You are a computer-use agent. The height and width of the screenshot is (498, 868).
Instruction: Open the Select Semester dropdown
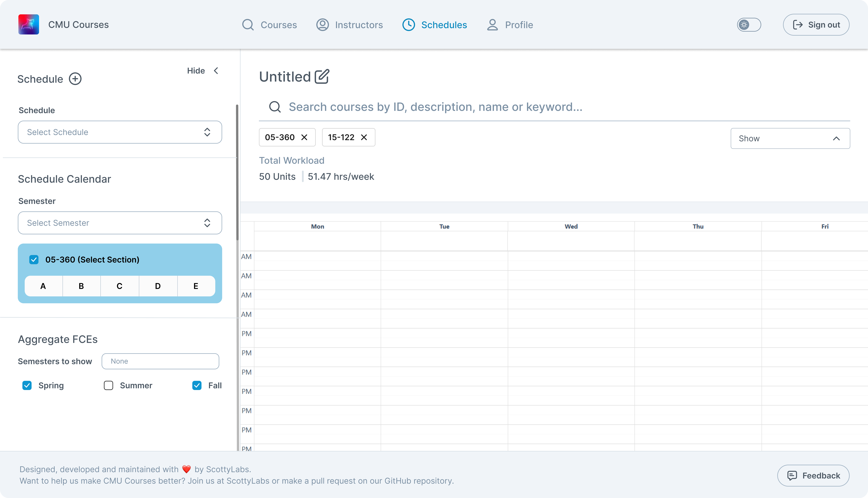click(120, 223)
